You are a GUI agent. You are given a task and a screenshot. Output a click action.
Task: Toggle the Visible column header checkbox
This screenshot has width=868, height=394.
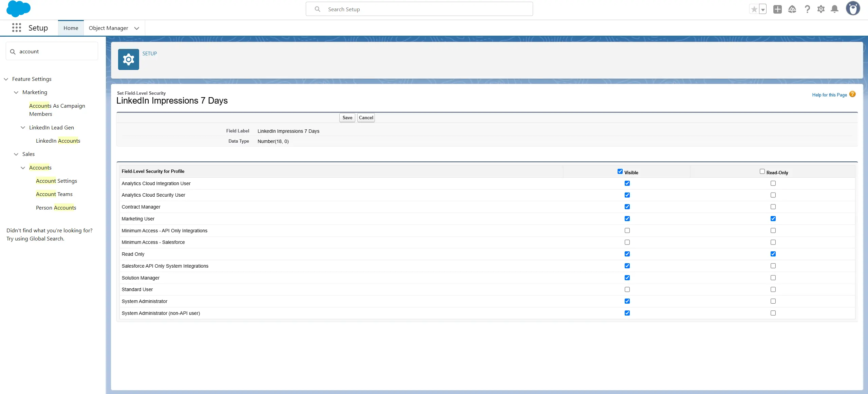620,172
